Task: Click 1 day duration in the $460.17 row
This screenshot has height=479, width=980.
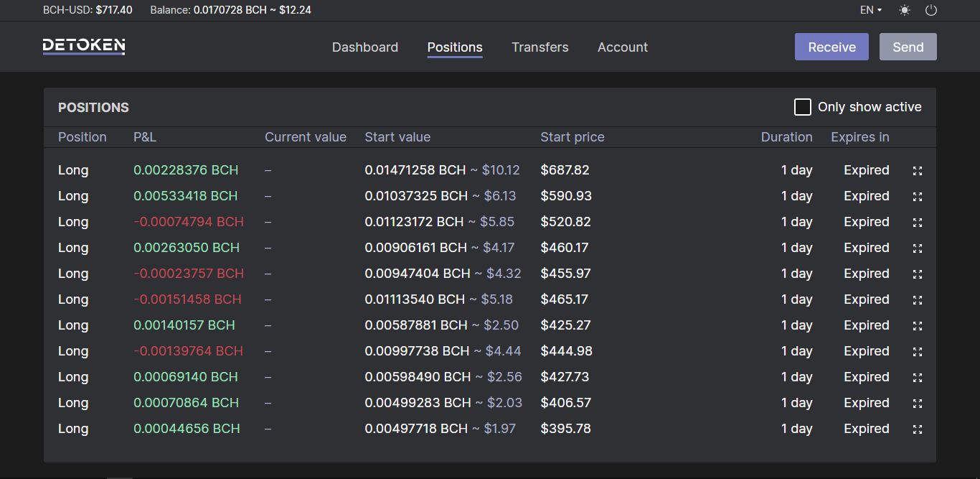Action: coord(797,248)
